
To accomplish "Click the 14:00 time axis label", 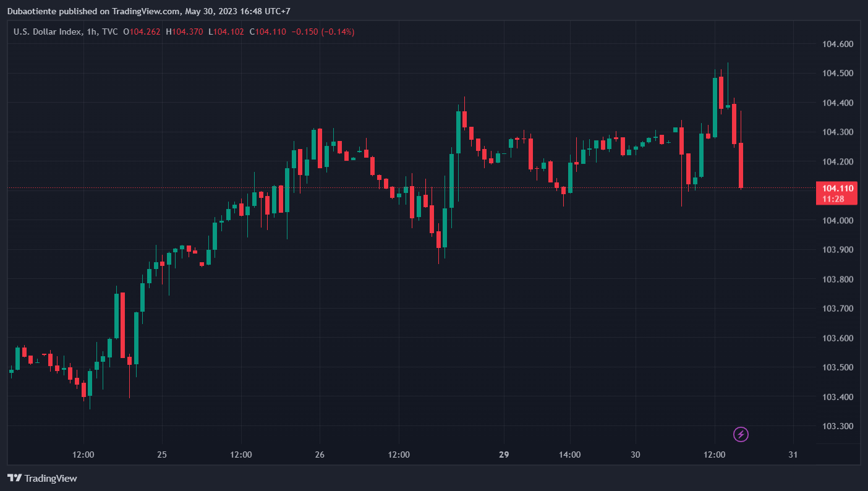I will (569, 455).
